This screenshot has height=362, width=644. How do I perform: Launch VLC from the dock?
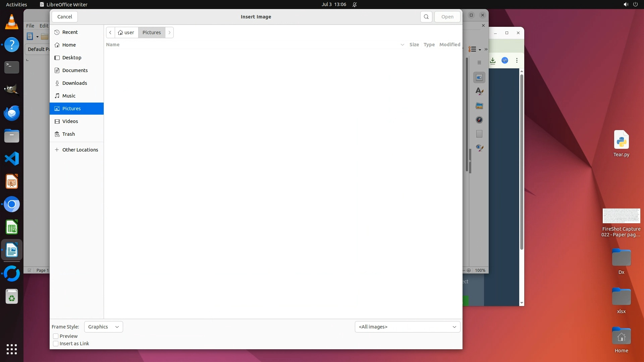pyautogui.click(x=12, y=22)
